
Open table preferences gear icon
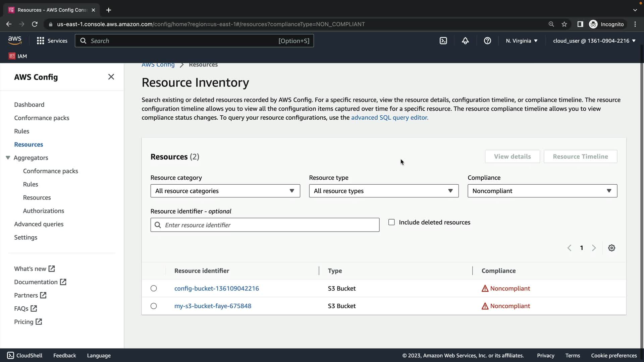pyautogui.click(x=611, y=248)
